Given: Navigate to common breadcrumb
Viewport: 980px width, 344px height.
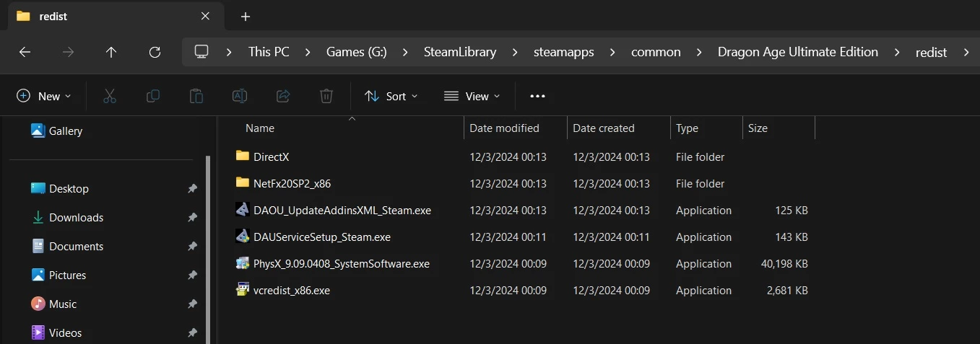Looking at the screenshot, I should (x=656, y=52).
